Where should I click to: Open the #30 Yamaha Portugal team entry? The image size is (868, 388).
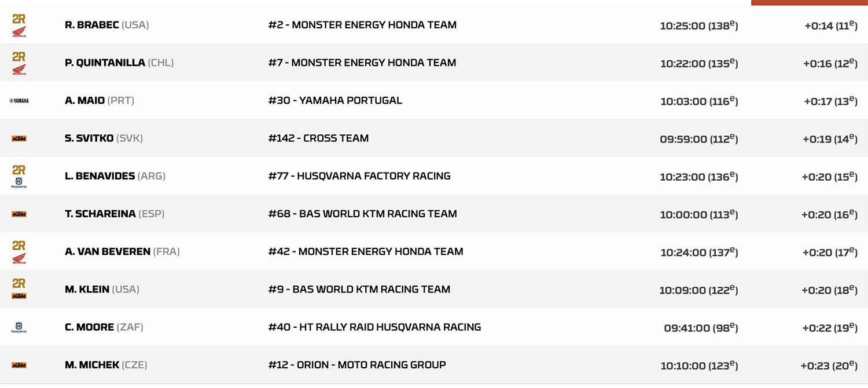335,100
